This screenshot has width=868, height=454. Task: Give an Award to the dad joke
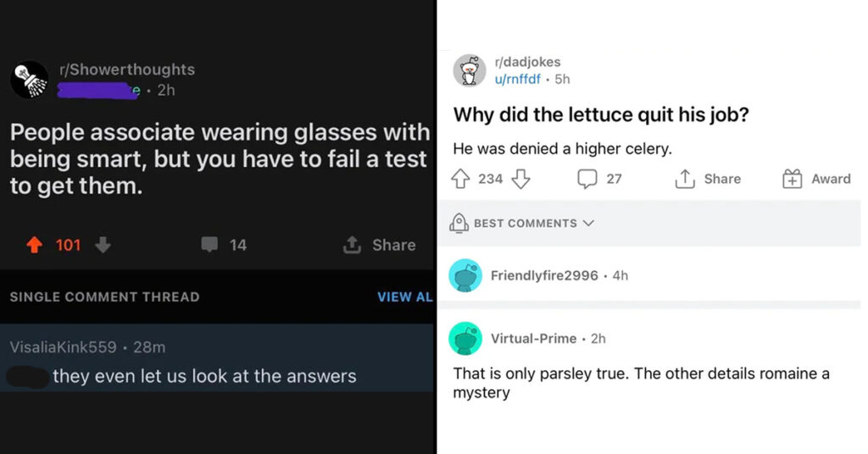click(816, 179)
